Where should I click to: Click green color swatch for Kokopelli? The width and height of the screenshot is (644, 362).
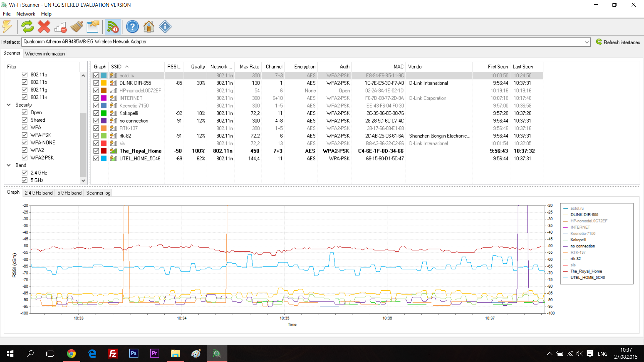click(x=104, y=113)
